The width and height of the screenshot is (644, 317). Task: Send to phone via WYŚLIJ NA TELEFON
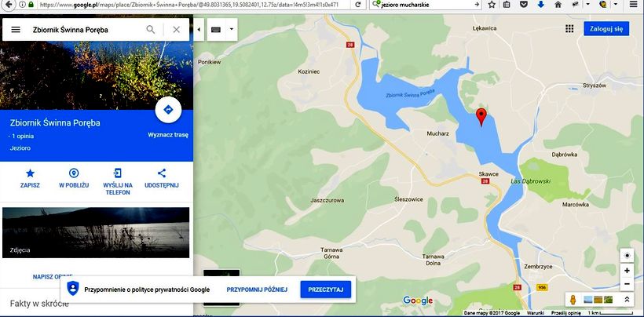tap(118, 173)
